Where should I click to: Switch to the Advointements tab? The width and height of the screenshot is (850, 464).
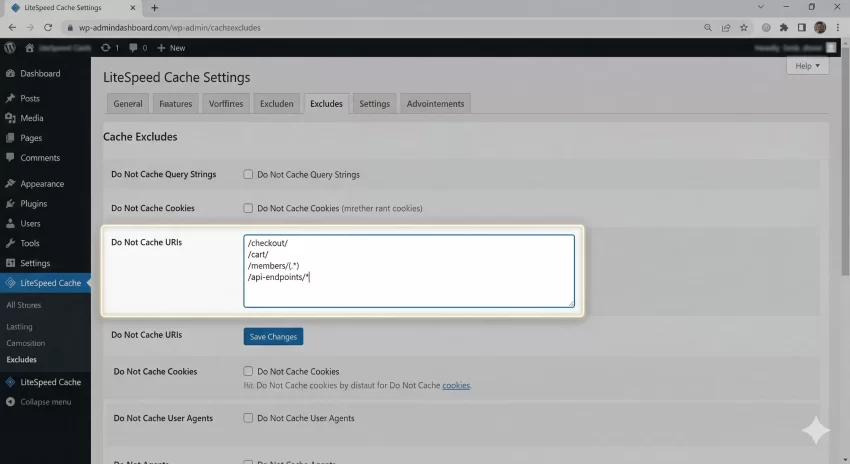435,104
